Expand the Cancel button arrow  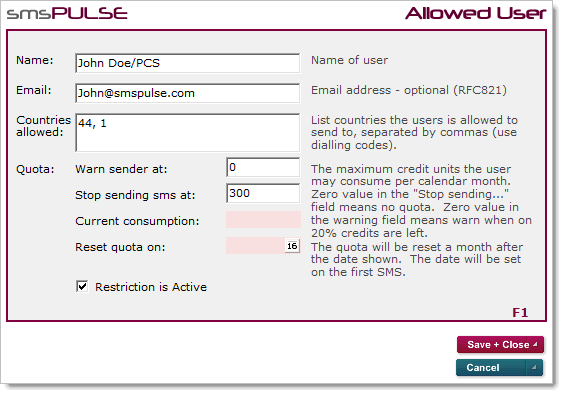pos(534,368)
